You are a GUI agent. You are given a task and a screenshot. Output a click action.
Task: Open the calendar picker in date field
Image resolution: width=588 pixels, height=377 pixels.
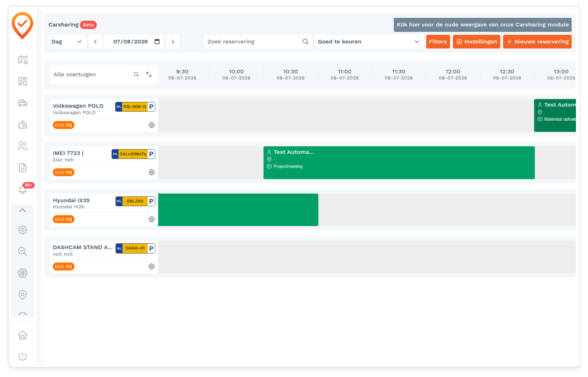pyautogui.click(x=157, y=42)
